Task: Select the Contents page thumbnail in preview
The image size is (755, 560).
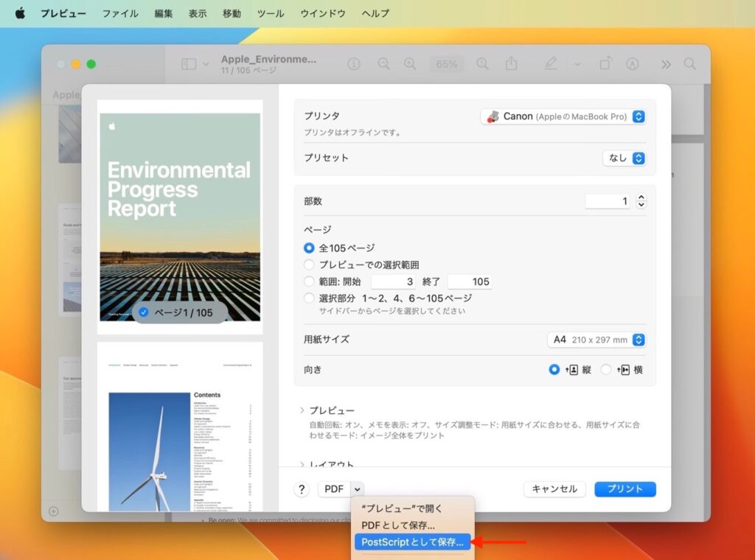Action: pos(180,434)
